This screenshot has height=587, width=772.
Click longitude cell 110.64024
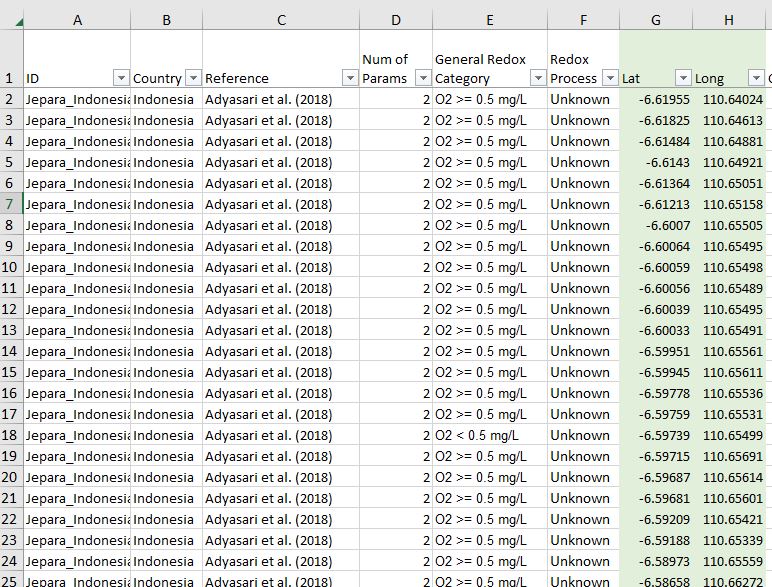[729, 99]
